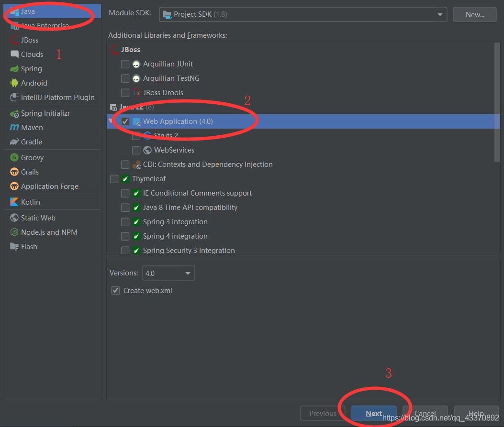Screen dimensions: 504x427
Task: Tick the Thymeleaf checkbox
Action: (114, 179)
